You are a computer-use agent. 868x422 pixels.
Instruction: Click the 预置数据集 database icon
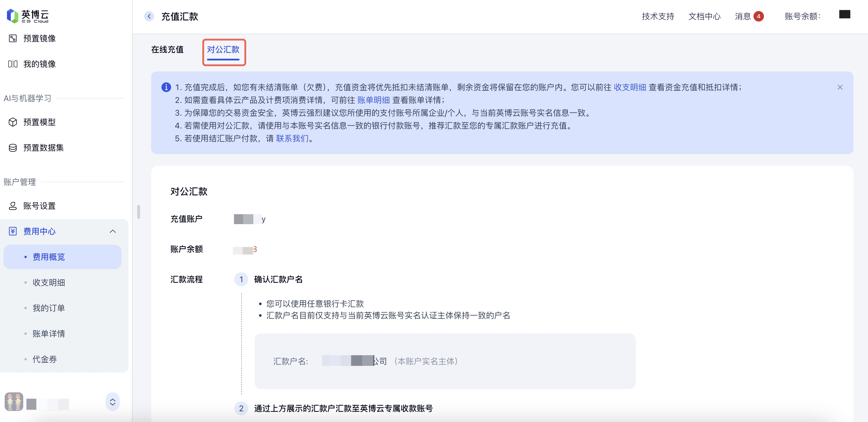click(x=13, y=148)
